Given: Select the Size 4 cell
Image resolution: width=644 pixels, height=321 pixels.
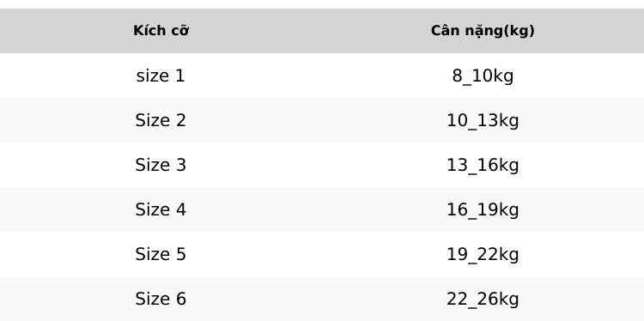Looking at the screenshot, I should tap(161, 209).
